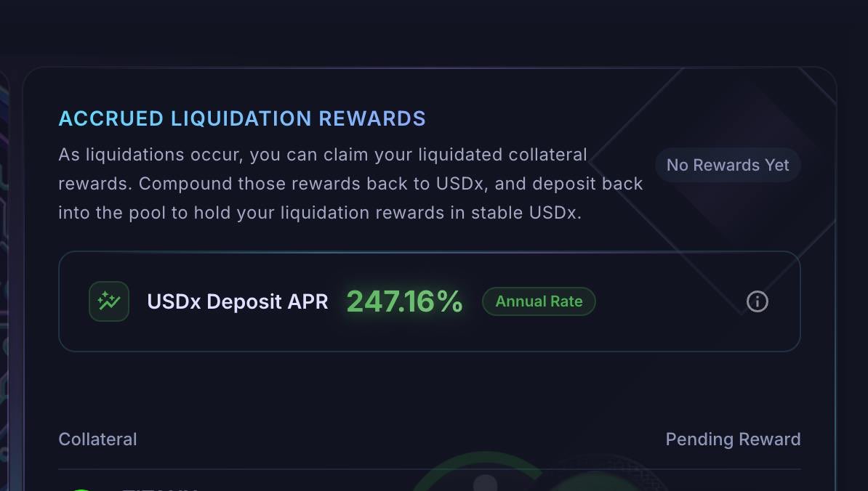The height and width of the screenshot is (491, 868).
Task: Open the info tooltip icon on the APR card
Action: pyautogui.click(x=757, y=301)
